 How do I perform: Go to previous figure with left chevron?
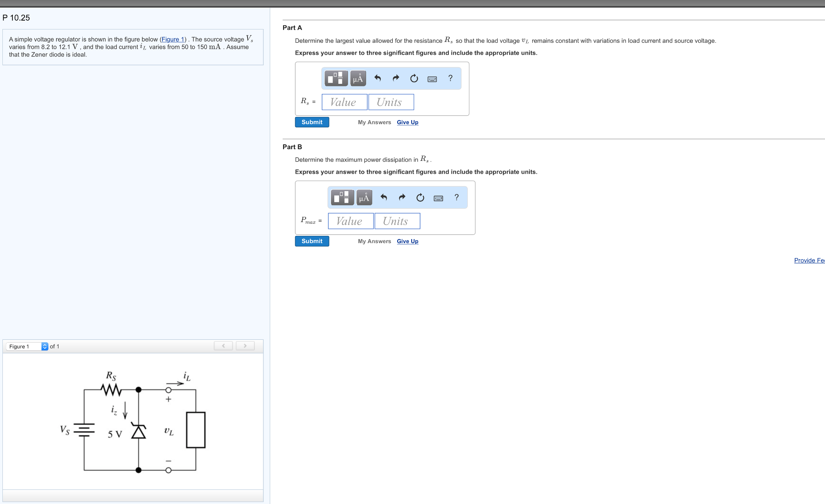coord(223,346)
